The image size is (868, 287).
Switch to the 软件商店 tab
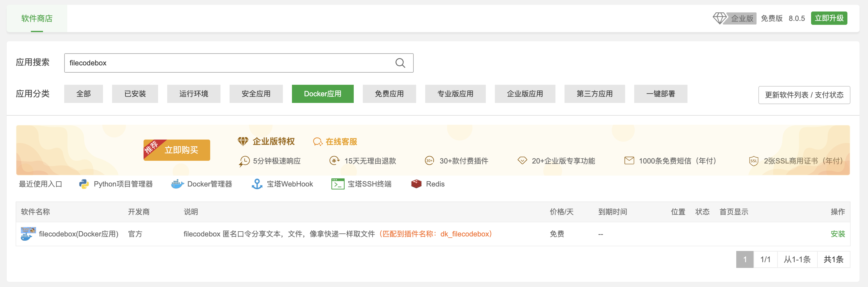[x=37, y=18]
